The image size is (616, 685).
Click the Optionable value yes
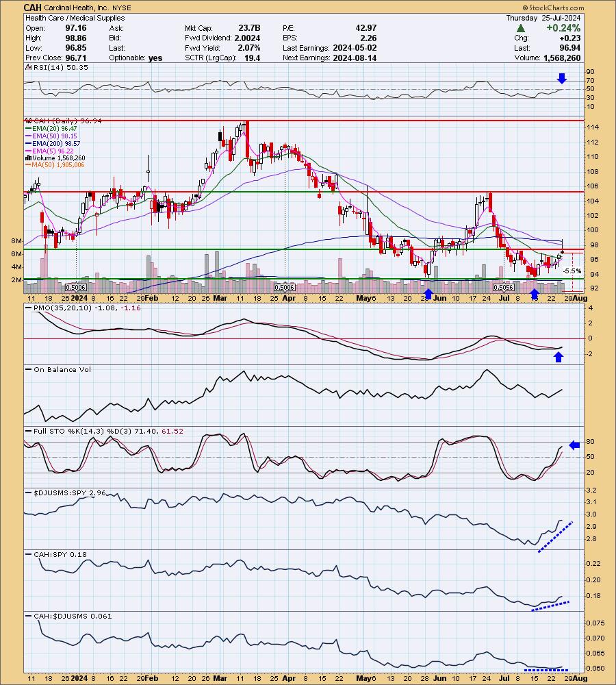[x=155, y=58]
